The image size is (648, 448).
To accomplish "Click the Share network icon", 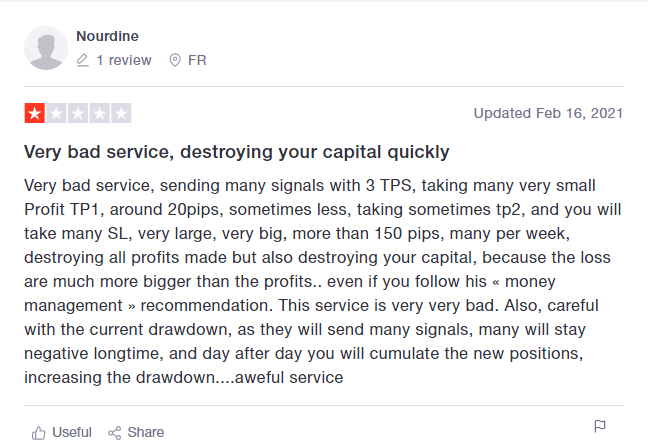I will [x=114, y=433].
